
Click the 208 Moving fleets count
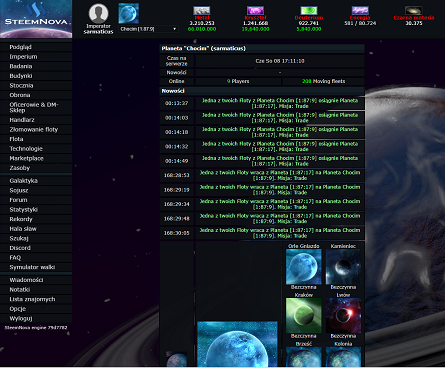pyautogui.click(x=323, y=81)
